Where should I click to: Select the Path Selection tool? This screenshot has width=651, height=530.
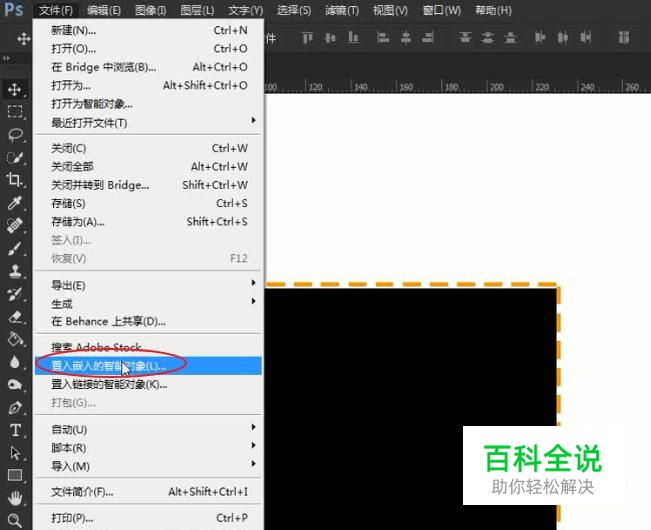(15, 452)
